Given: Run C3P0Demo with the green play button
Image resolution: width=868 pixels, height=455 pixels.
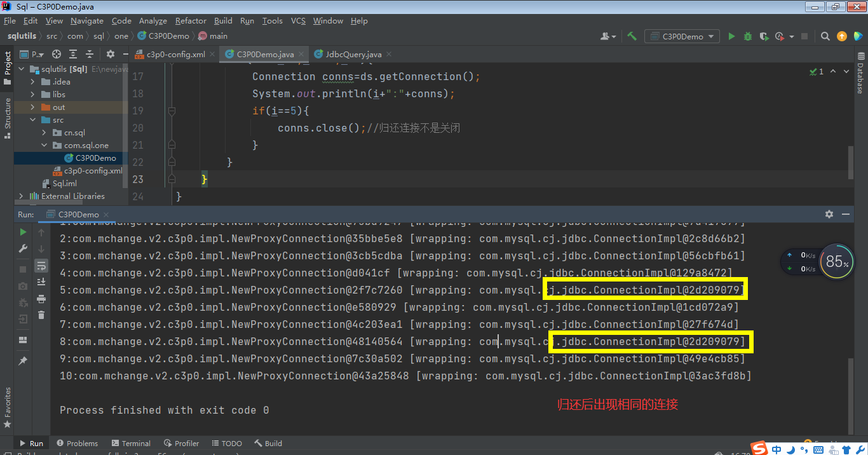Looking at the screenshot, I should [731, 37].
